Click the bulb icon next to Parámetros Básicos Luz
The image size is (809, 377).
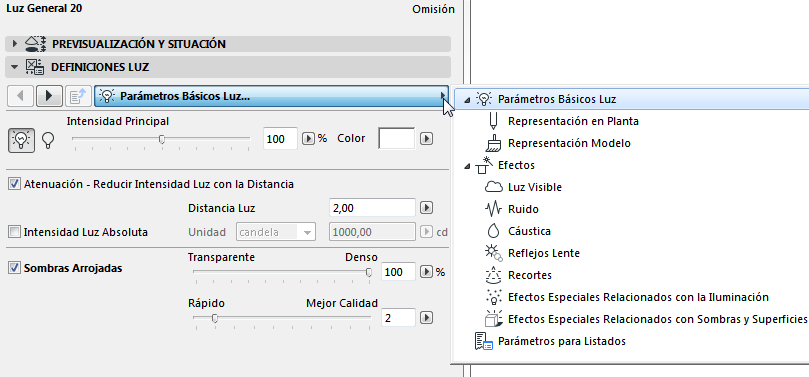point(484,99)
